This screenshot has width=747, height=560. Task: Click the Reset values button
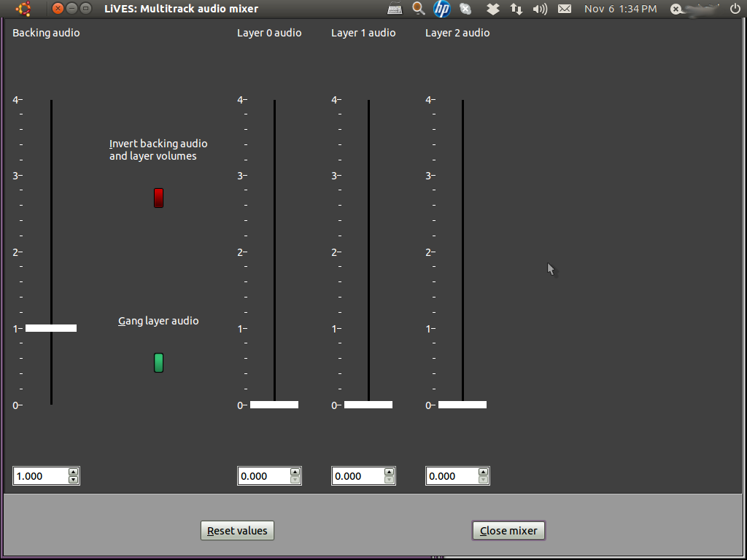pyautogui.click(x=237, y=531)
